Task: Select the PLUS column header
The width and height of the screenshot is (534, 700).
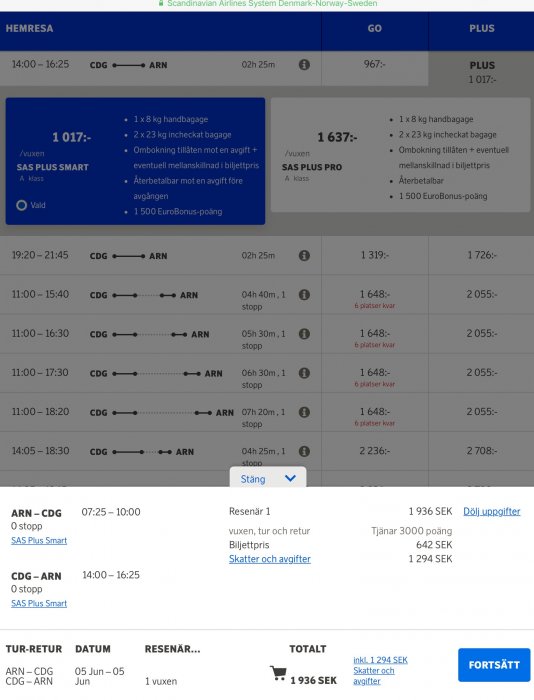Action: coord(482,29)
